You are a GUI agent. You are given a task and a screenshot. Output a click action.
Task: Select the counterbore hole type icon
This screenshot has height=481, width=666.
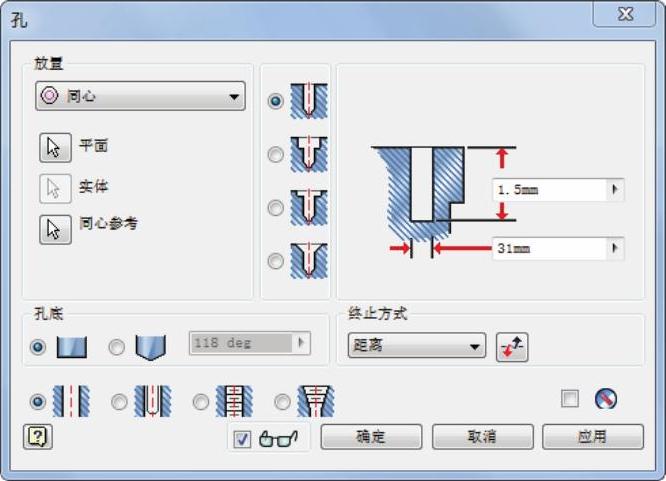309,154
